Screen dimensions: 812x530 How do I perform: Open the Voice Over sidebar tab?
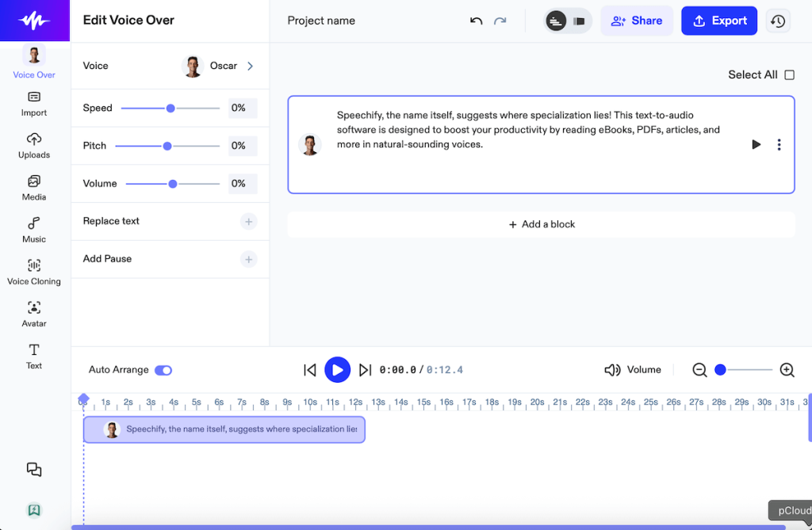tap(34, 62)
